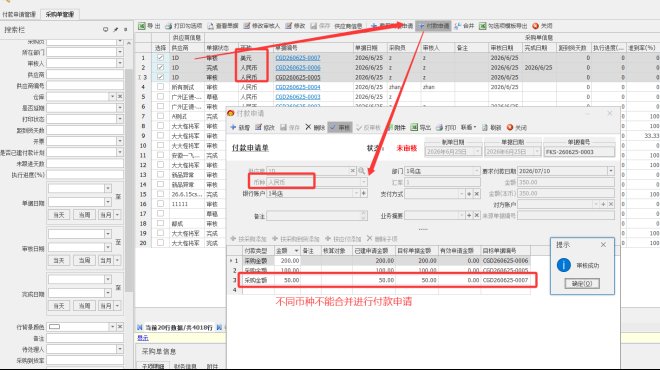This screenshot has width=660, height=370.
Task: Click magnifier search icon next to supplier field
Action: point(362,171)
